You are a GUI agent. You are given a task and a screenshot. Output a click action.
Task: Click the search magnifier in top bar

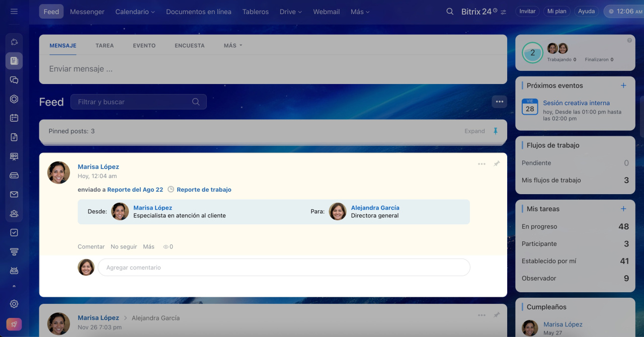[450, 11]
